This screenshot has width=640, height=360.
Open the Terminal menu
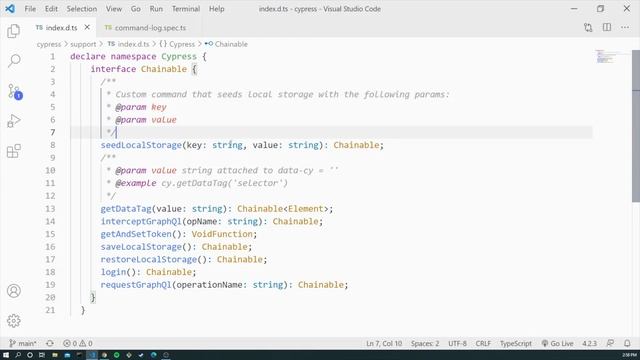point(186,9)
